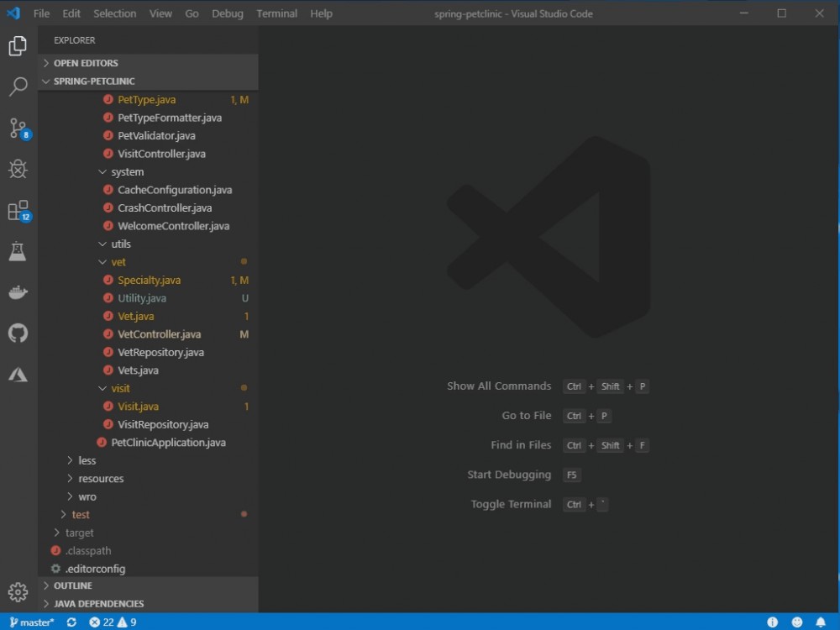This screenshot has height=630, width=840.
Task: Open the Search view
Action: click(18, 87)
